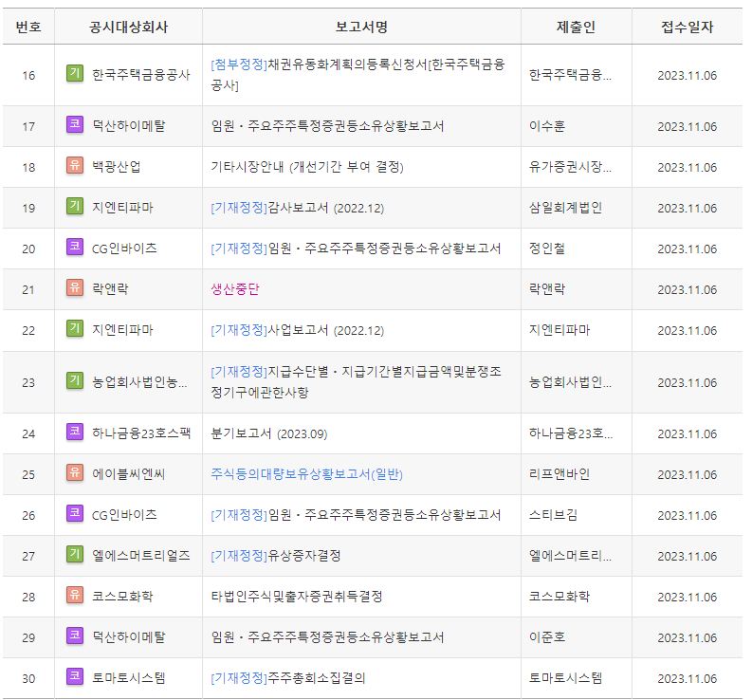The image size is (752, 700).
Task: Open row 26 [기재정정]임원ㆍ주요주주 report
Action: point(356,515)
